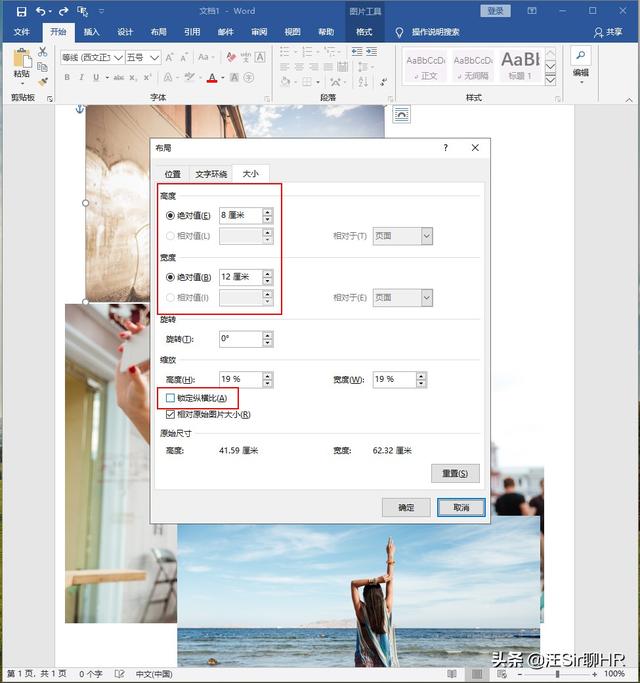Click the Clear Formatting eraser icon
The height and width of the screenshot is (683, 640).
pyautogui.click(x=231, y=57)
